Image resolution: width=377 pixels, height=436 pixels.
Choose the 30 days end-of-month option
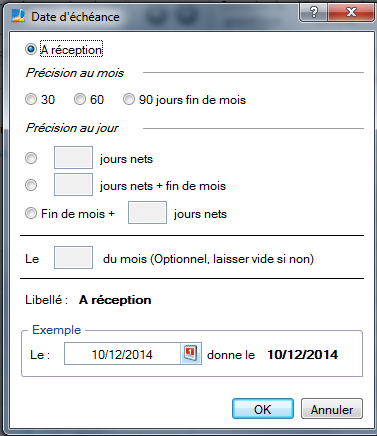[31, 99]
